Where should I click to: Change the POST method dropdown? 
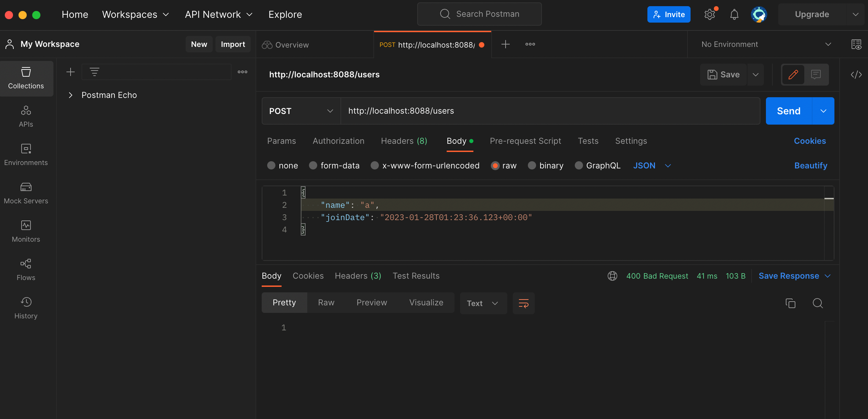point(301,111)
